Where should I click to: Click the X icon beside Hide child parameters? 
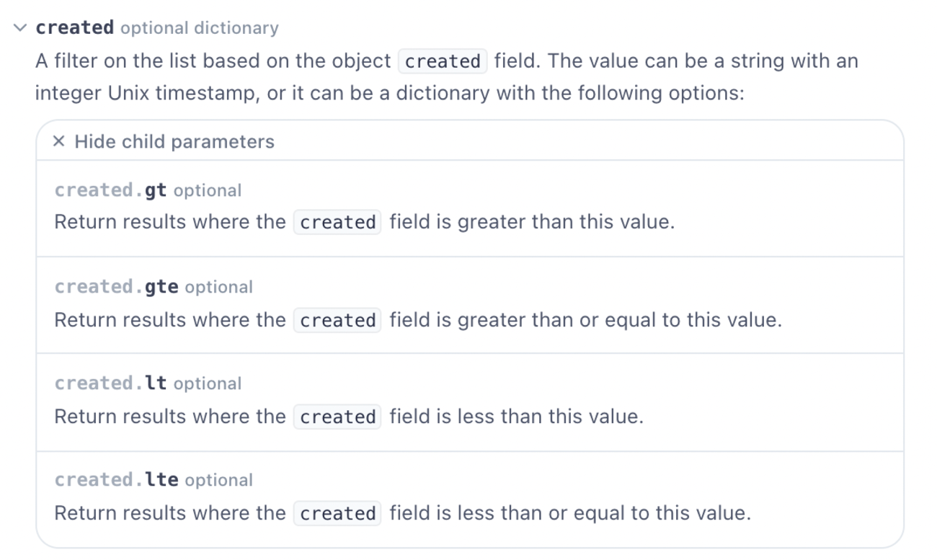pos(59,141)
